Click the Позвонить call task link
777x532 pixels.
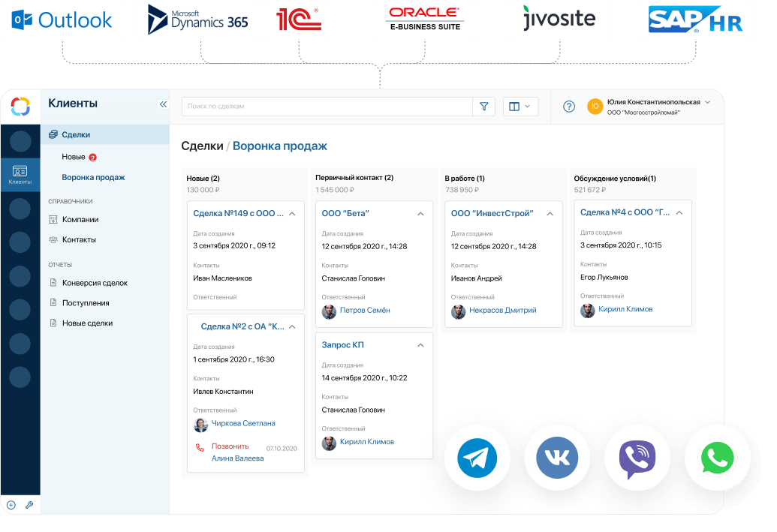coord(230,446)
